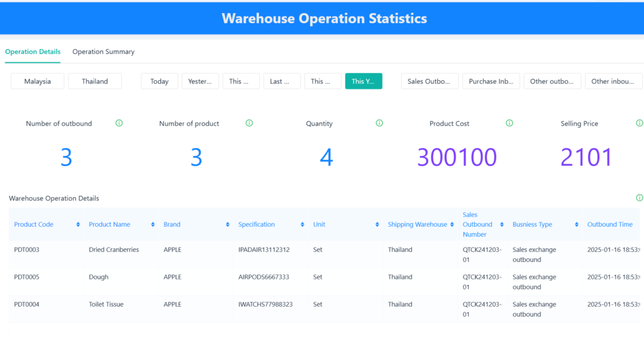Switch to Operation Summary tab
This screenshot has width=644, height=338.
click(x=103, y=52)
